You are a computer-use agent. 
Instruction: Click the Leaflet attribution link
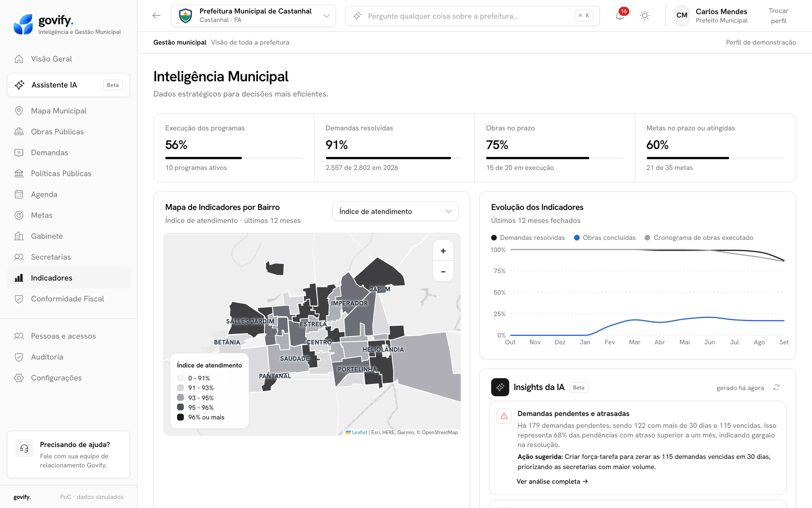[359, 432]
